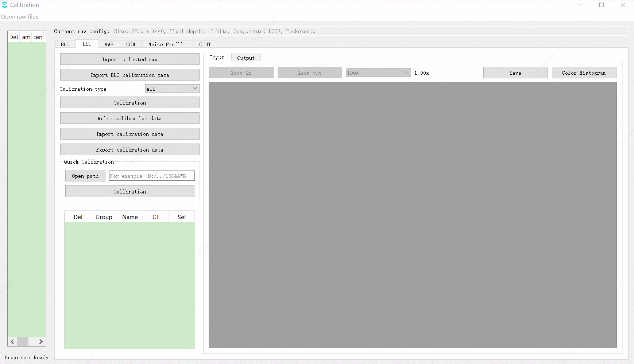634x364 pixels.
Task: Open the Color Histogram window
Action: click(x=584, y=73)
